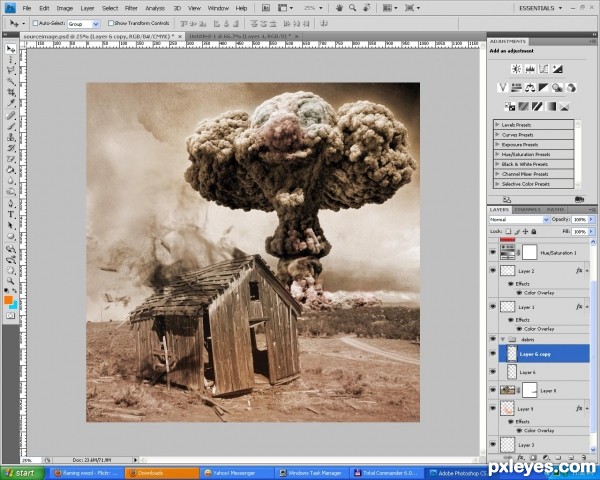Screen dimensions: 600x480
Task: Open the Analysis menu
Action: pyautogui.click(x=155, y=8)
